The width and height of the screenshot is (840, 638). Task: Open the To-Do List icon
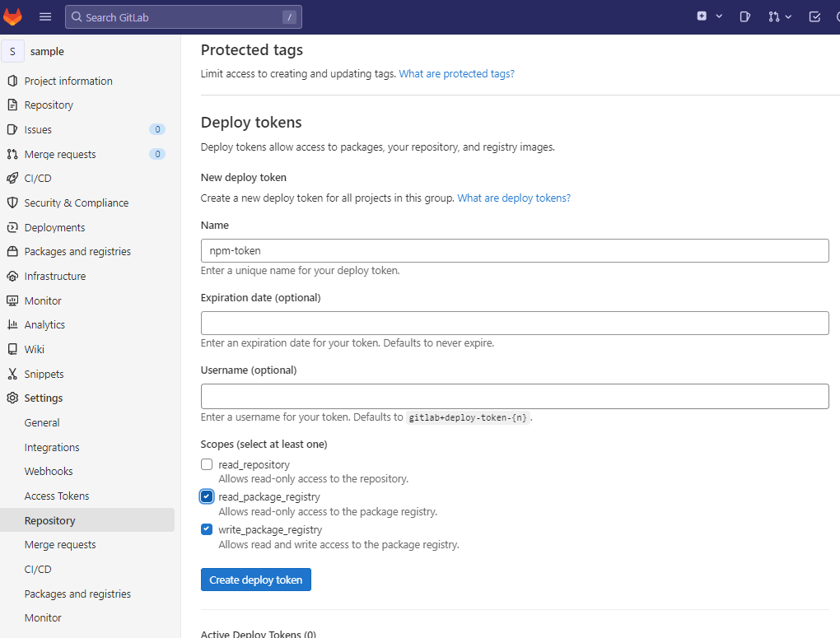click(814, 16)
